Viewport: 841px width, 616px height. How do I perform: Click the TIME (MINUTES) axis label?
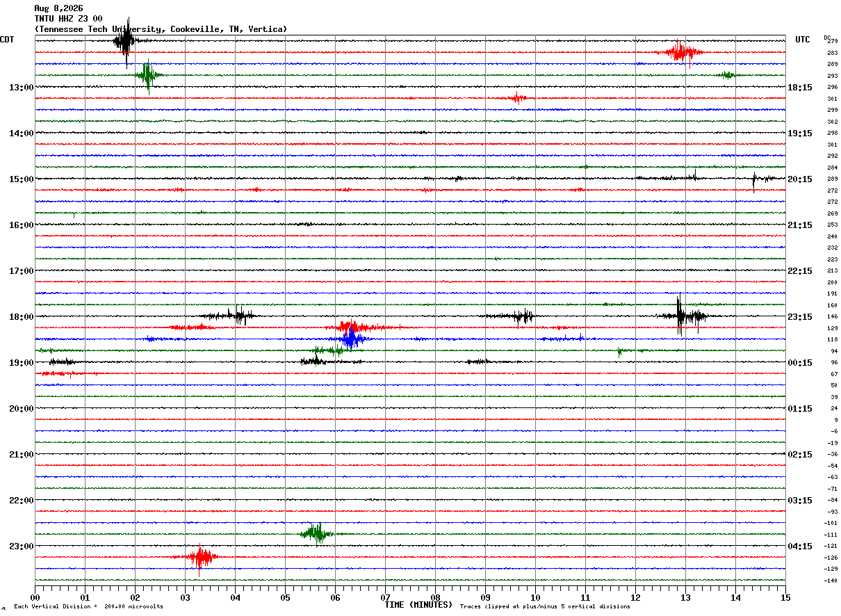pyautogui.click(x=418, y=605)
